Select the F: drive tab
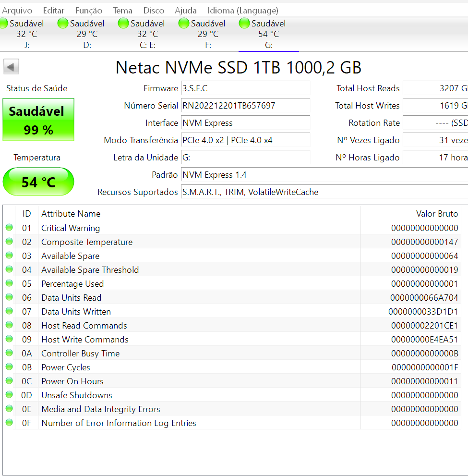Image resolution: width=468 pixels, height=476 pixels. pyautogui.click(x=208, y=34)
